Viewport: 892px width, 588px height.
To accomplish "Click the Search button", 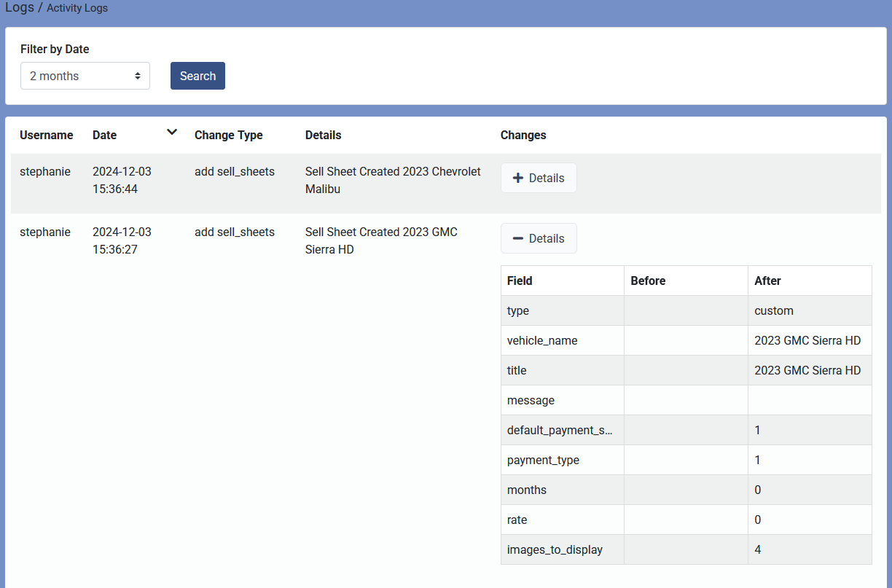I will (197, 76).
